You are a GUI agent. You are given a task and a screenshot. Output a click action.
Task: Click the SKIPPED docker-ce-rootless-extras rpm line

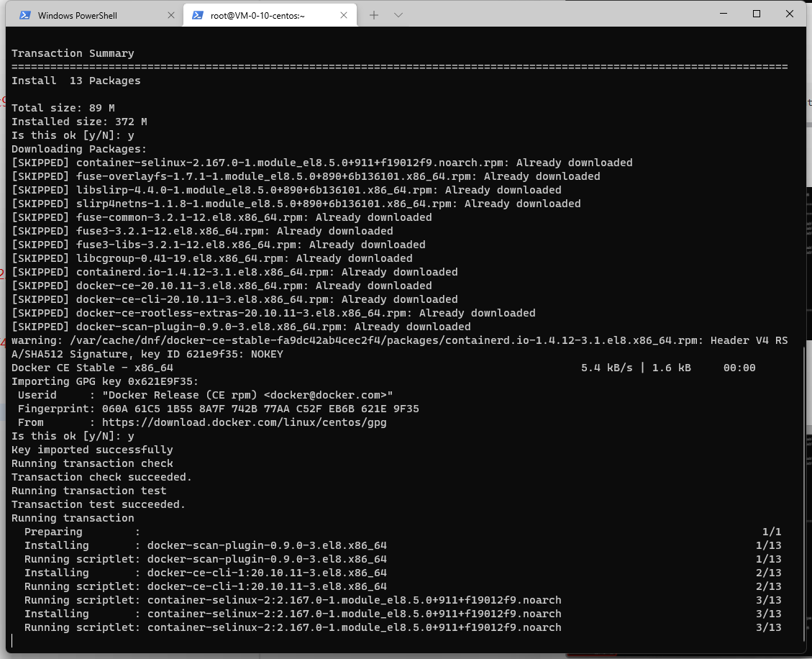(x=273, y=314)
